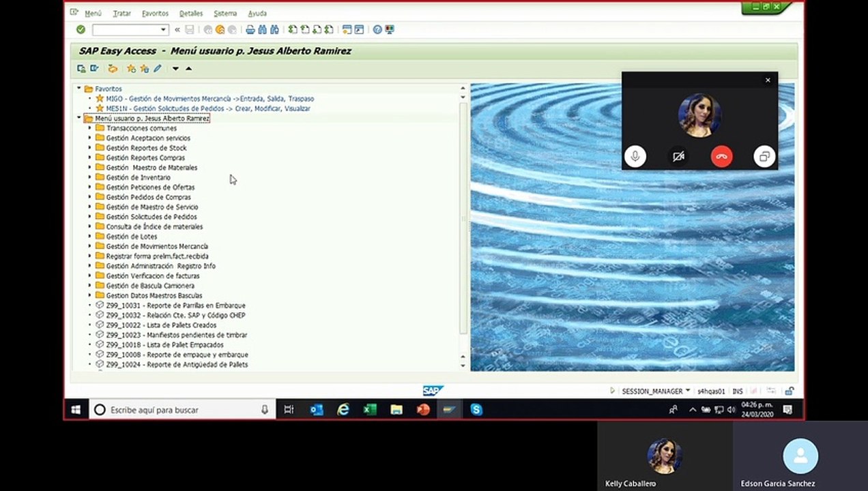The height and width of the screenshot is (491, 868).
Task: Hang up the call with red button
Action: coord(721,156)
